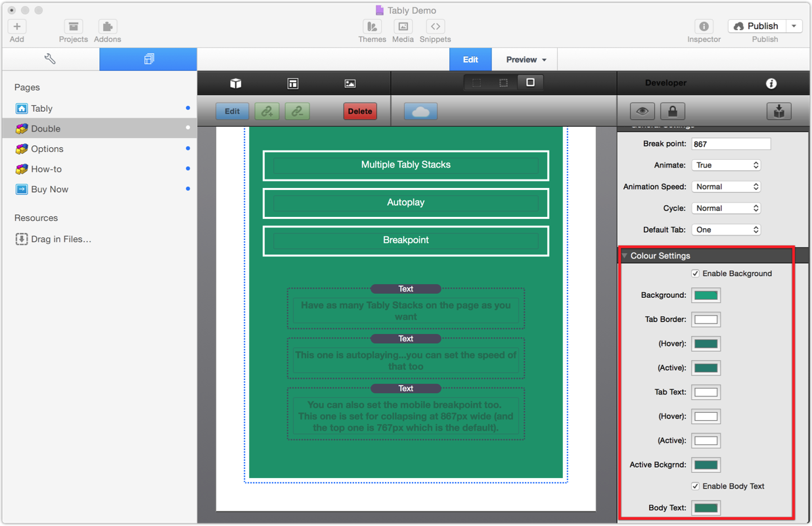Click the Break point input field
The width and height of the screenshot is (812, 526).
click(731, 144)
